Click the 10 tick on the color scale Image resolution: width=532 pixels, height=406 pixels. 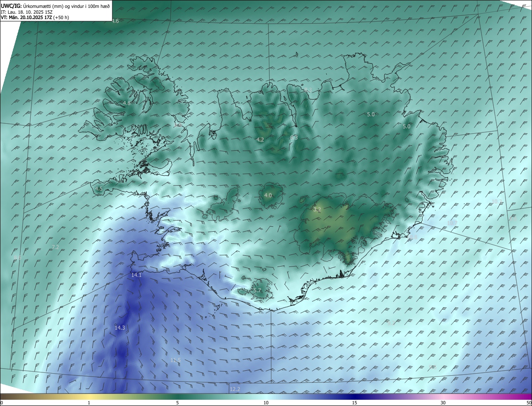tap(266, 403)
